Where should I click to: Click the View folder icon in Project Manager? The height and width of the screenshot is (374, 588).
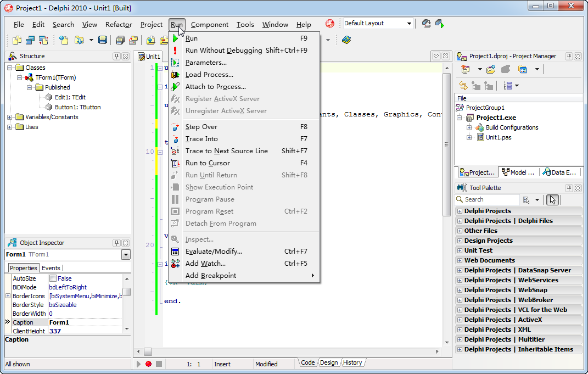522,69
